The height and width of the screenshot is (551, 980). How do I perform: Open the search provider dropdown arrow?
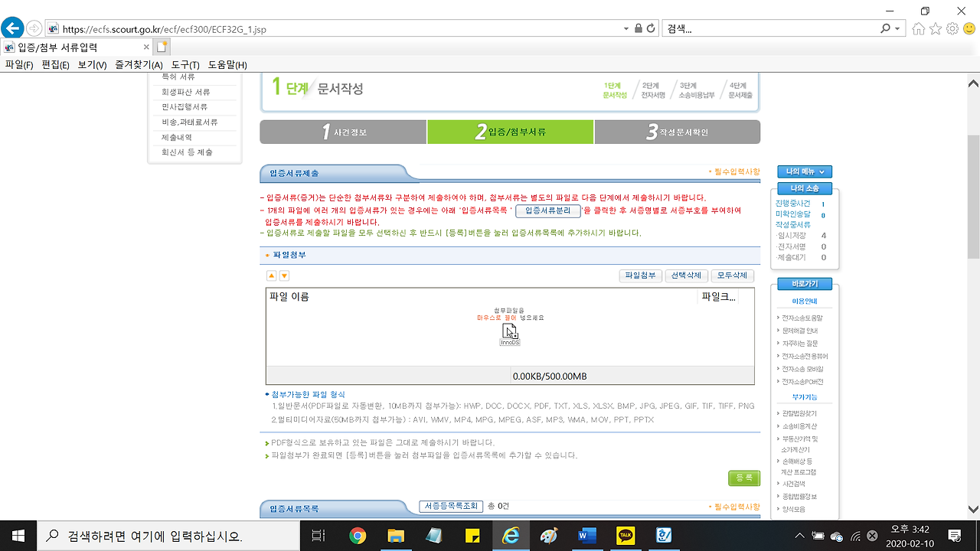(897, 28)
